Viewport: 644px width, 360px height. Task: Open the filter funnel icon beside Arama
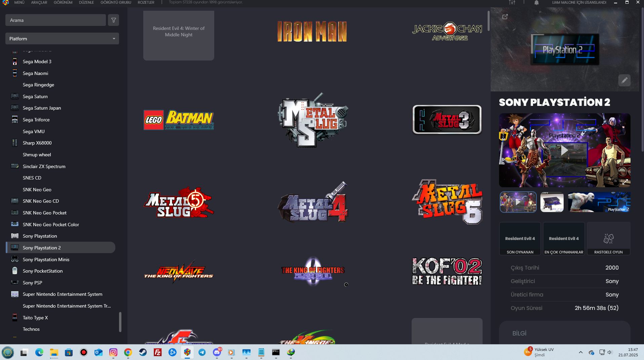(114, 20)
